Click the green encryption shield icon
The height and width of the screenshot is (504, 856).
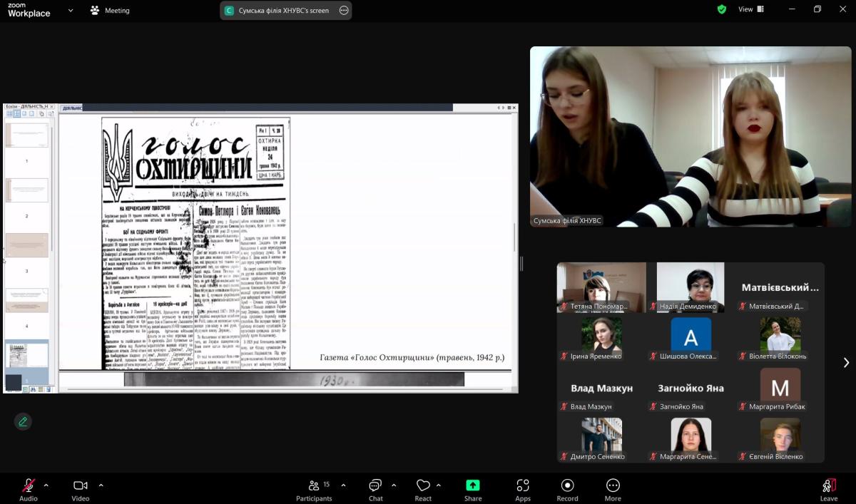pos(722,9)
